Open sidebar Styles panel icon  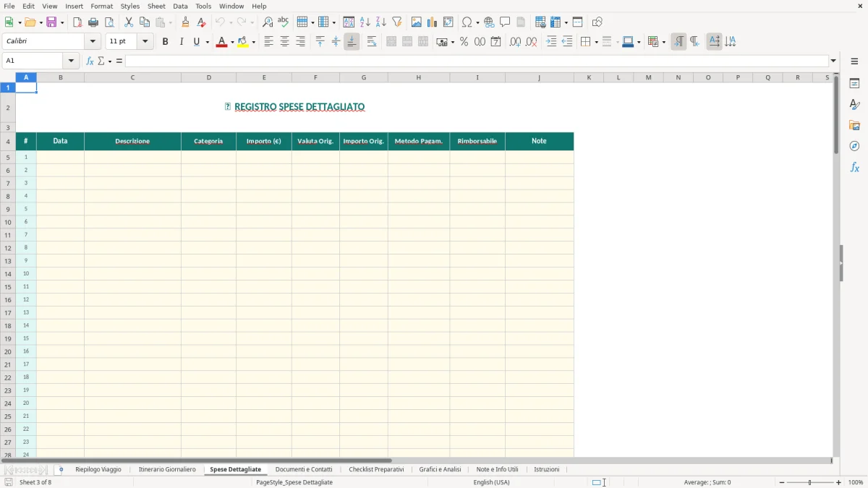(x=854, y=105)
